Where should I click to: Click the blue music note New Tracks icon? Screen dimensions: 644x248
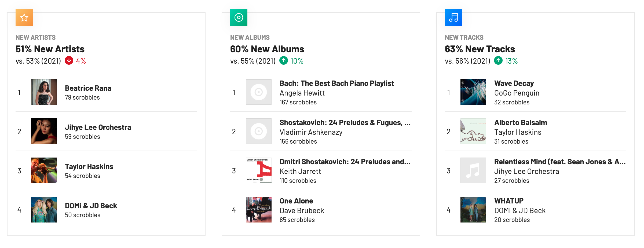[x=453, y=17]
